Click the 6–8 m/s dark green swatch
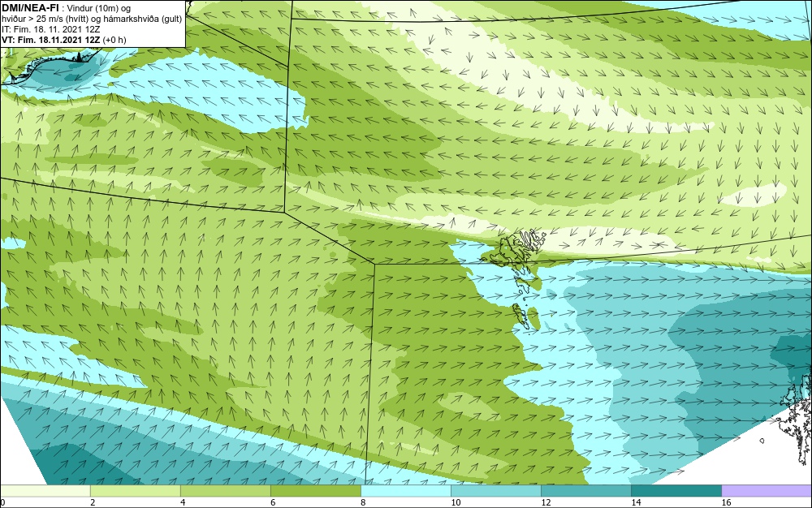The image size is (812, 508). tap(315, 490)
